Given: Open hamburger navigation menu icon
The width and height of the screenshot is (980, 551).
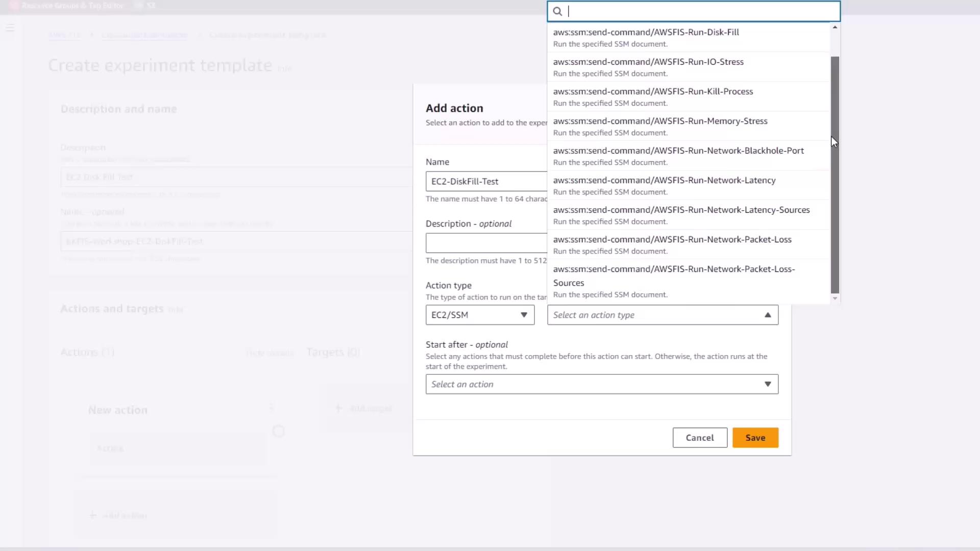Looking at the screenshot, I should [x=10, y=28].
